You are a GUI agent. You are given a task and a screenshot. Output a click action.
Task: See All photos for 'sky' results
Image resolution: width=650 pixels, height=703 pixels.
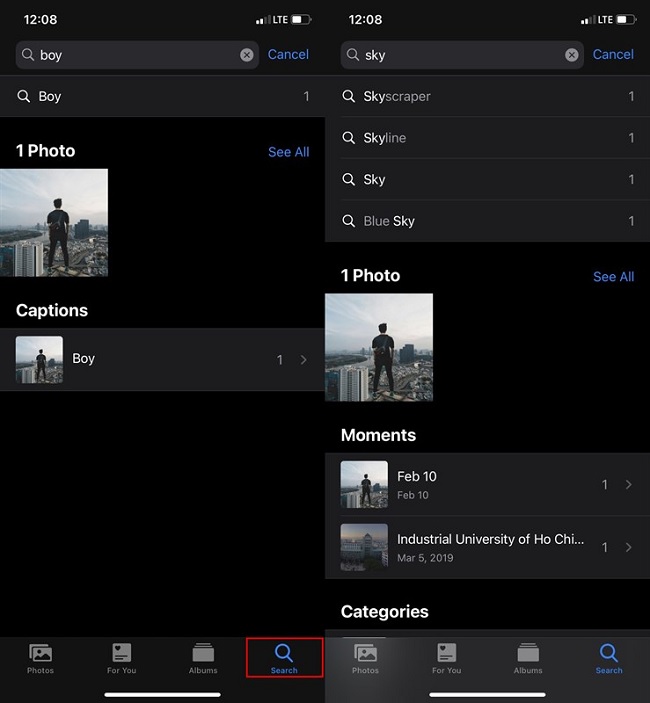pos(614,277)
